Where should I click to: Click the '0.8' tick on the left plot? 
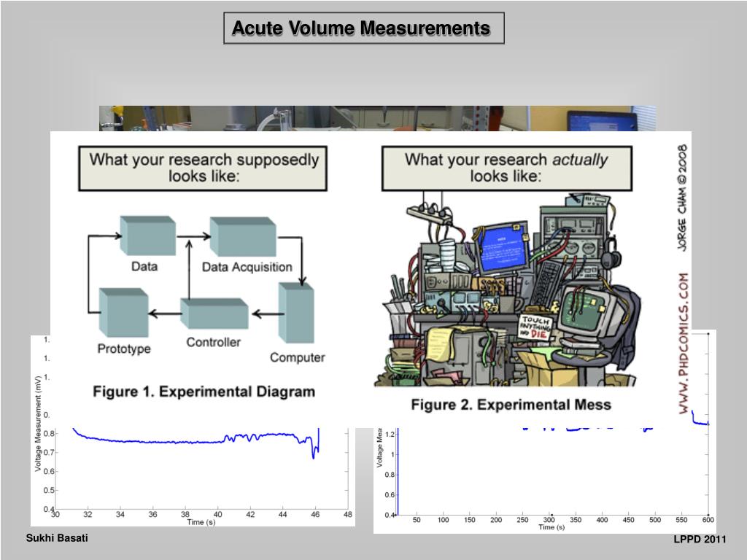click(x=49, y=434)
